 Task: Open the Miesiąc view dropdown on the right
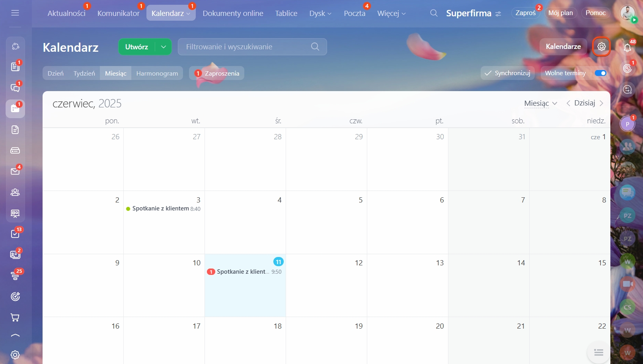(x=540, y=103)
